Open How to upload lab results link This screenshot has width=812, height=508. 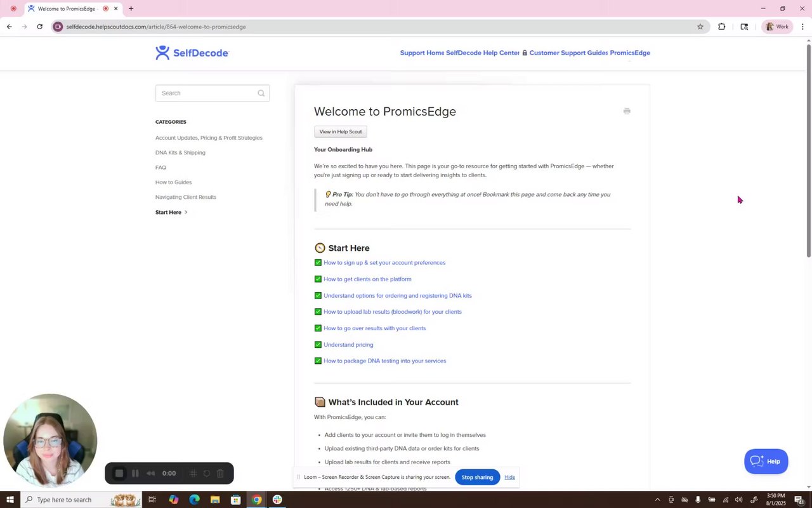[x=393, y=312]
